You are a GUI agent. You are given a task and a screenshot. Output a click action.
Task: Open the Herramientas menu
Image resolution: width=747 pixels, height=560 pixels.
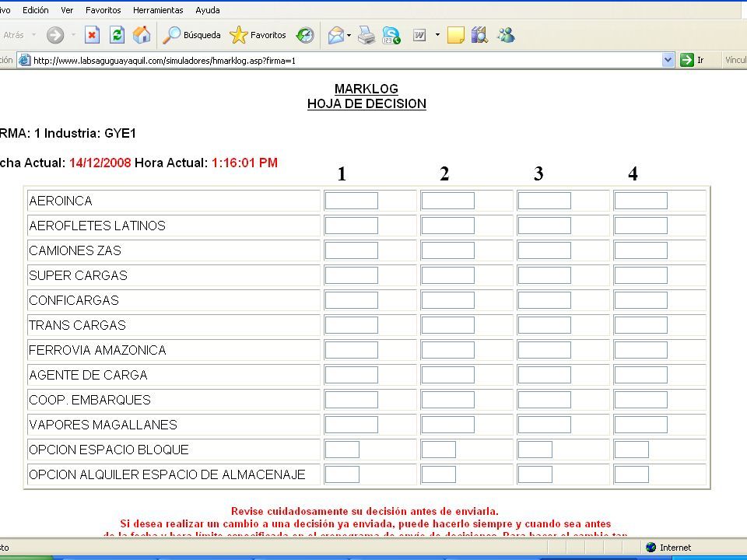158,10
